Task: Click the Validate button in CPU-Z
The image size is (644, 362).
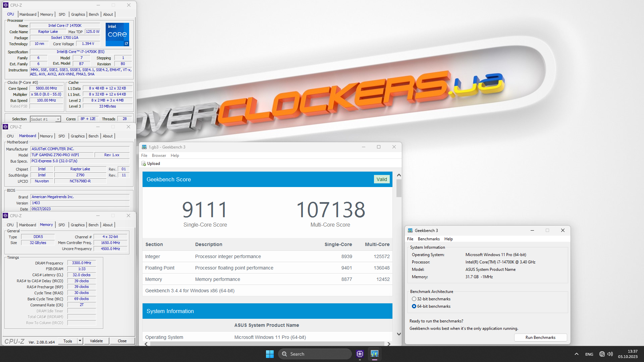Action: click(96, 341)
